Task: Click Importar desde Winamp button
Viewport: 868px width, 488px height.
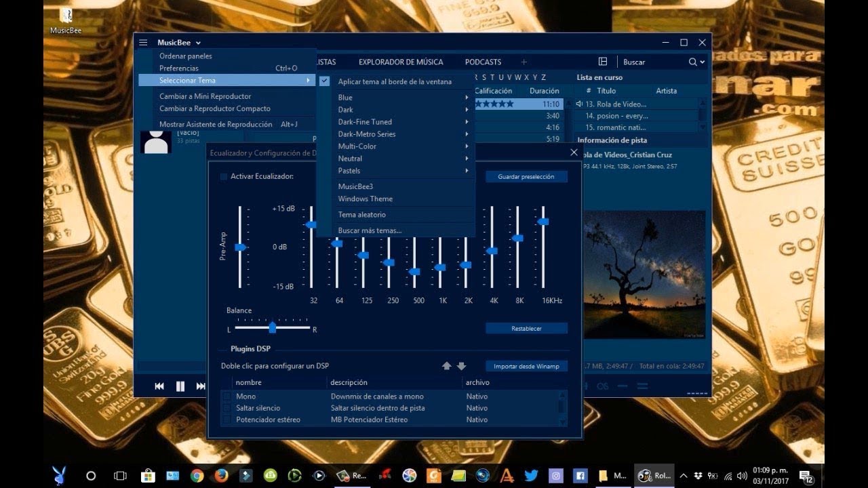Action: click(x=526, y=366)
